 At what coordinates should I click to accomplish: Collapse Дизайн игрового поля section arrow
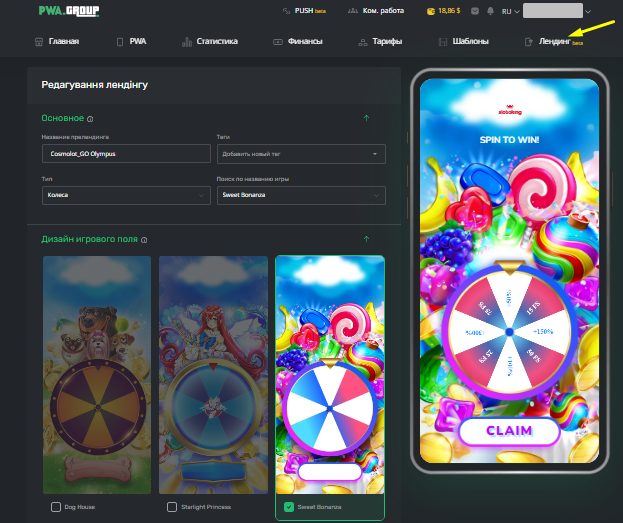[x=366, y=239]
